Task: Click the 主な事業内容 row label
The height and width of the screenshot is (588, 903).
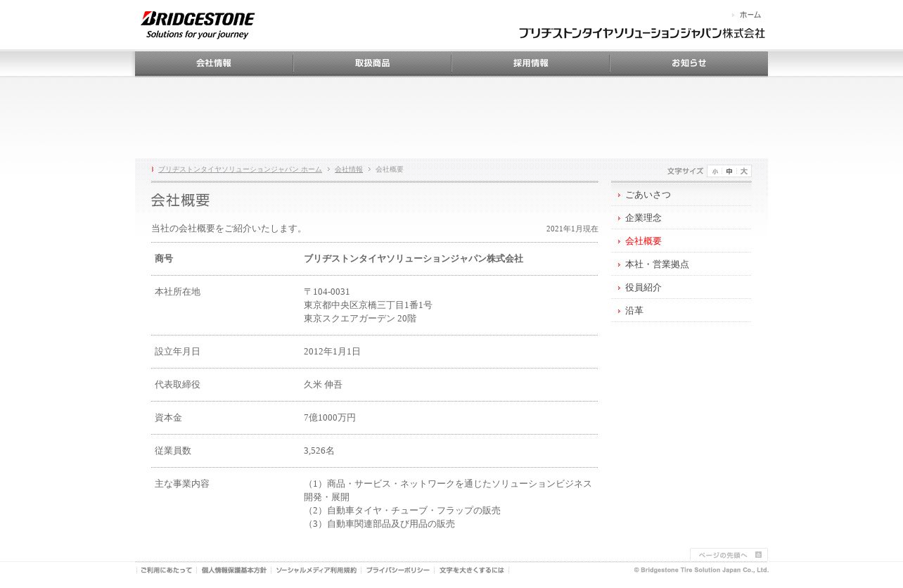Action: 182,484
